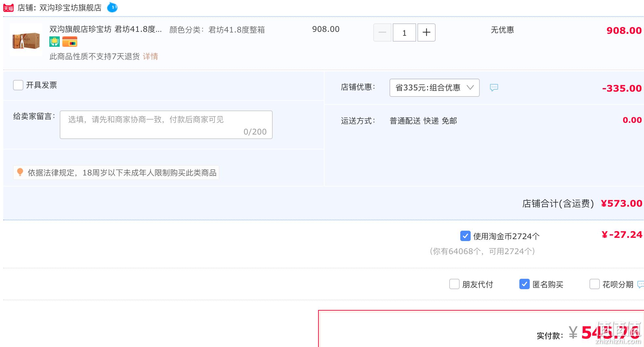The width and height of the screenshot is (644, 347).
Task: Open the product title link 双沟旗舰店珍宝坊
Action: pos(105,29)
